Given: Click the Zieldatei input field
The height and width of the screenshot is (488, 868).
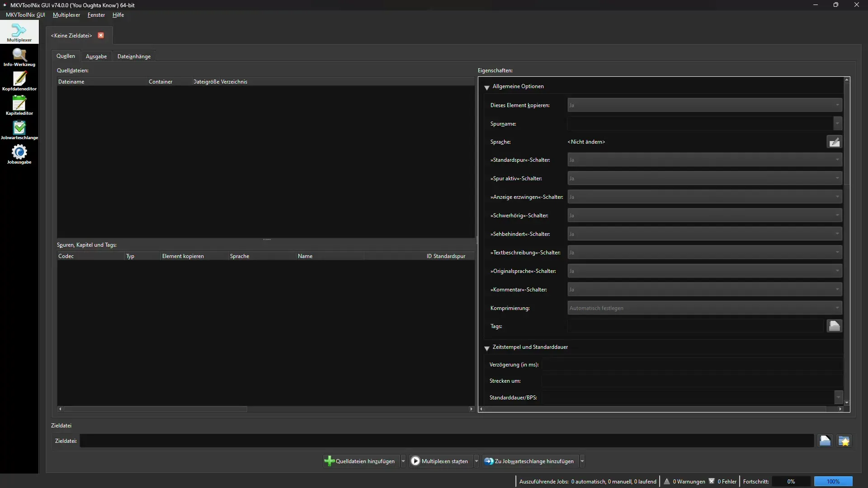Looking at the screenshot, I should click(x=447, y=441).
